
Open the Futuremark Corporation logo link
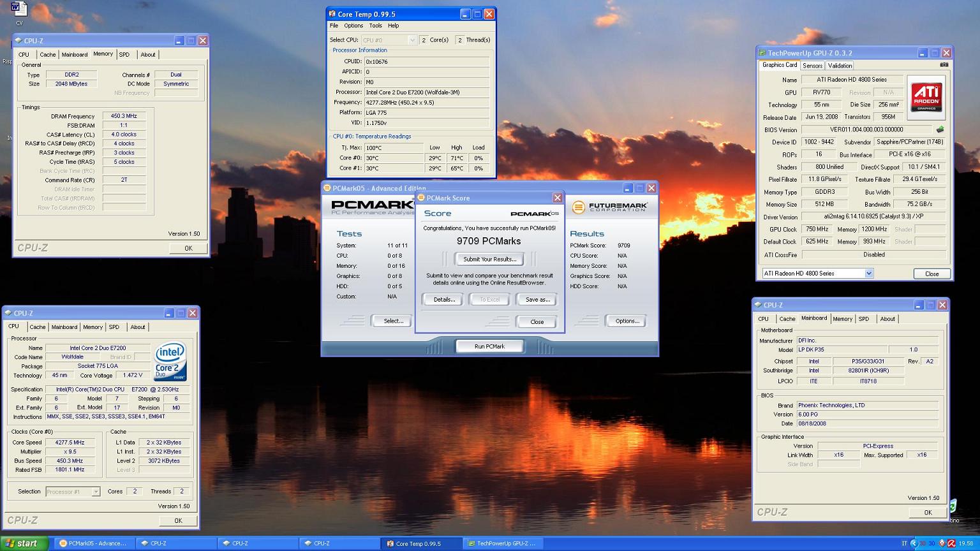point(609,207)
